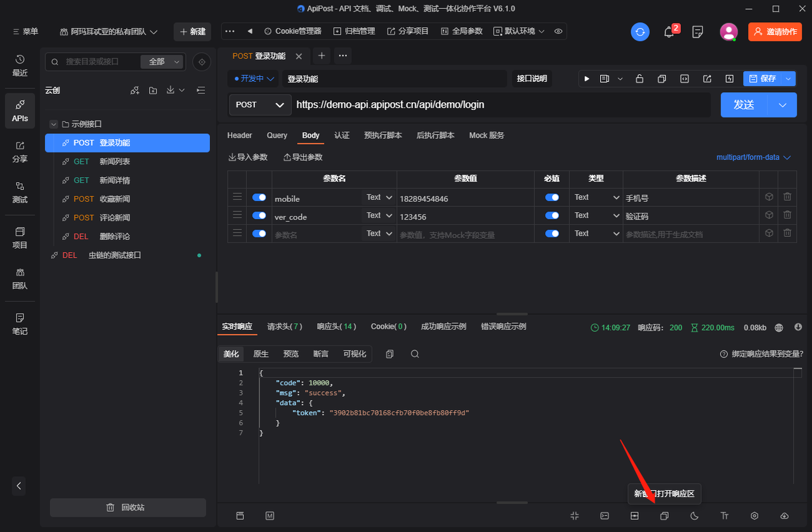Click the cloud download icon in the bottom bar
Viewport: 812px width, 532px height.
point(784,516)
